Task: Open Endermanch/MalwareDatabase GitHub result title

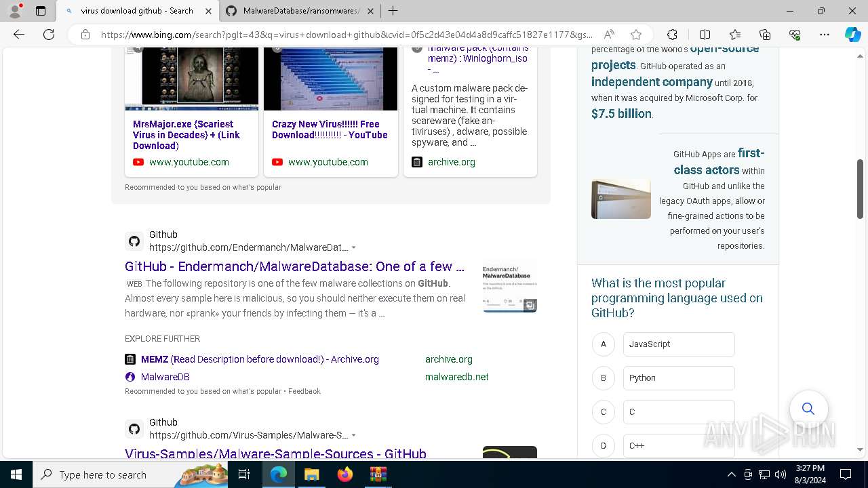Action: (x=294, y=266)
